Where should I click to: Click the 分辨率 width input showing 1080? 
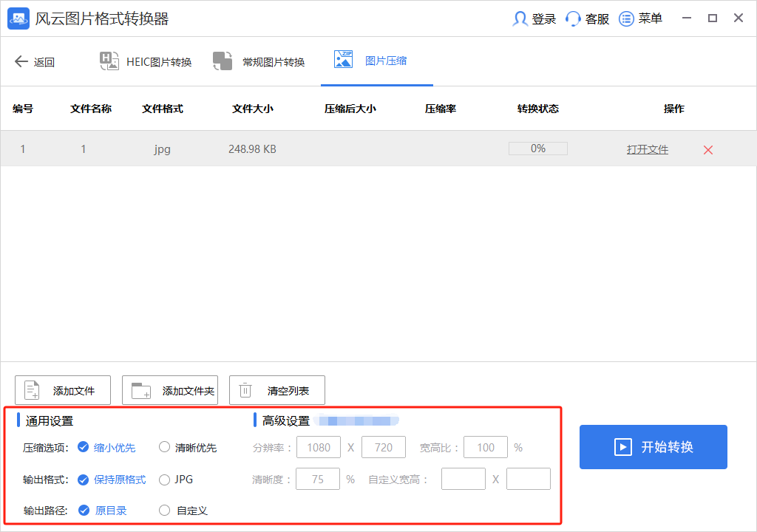(x=319, y=447)
